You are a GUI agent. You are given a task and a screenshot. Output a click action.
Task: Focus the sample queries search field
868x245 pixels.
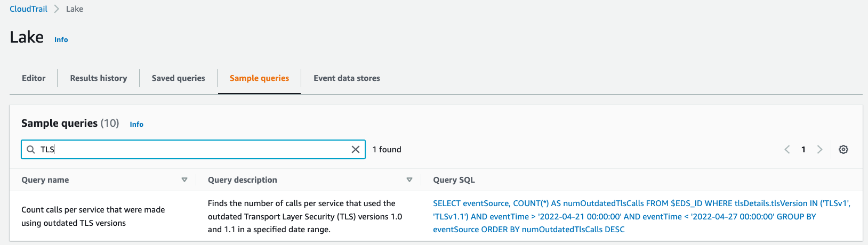193,150
